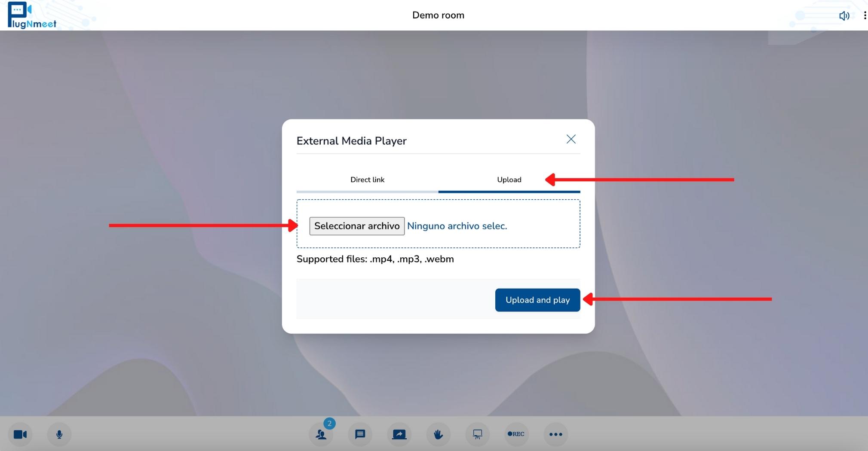Start recording with REC button
The image size is (868, 451).
[516, 434]
